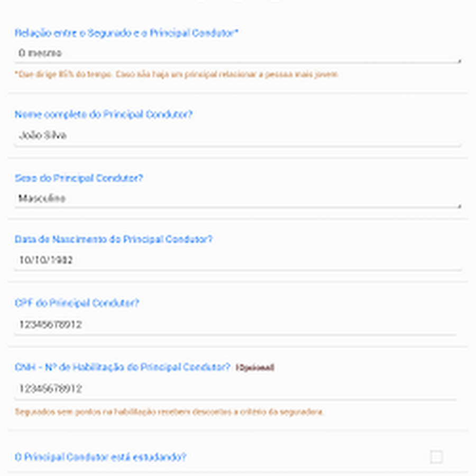The image size is (476, 476).
Task: Click the arrow next to 'Masculino'
Action: 459,205
